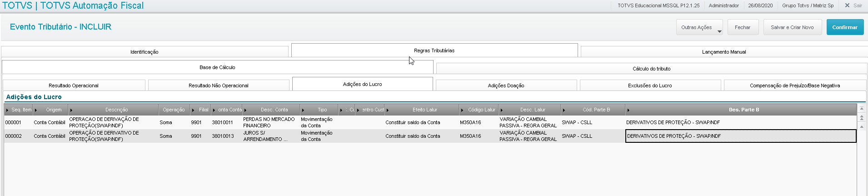Viewport: 868px width, 196px height.
Task: Click the Desc. Lalur column header
Action: tap(529, 110)
